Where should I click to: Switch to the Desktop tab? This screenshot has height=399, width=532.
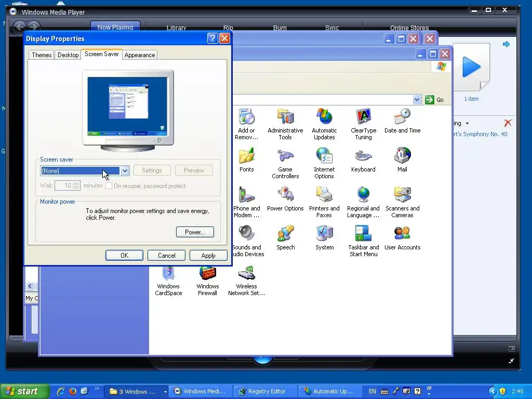point(68,55)
